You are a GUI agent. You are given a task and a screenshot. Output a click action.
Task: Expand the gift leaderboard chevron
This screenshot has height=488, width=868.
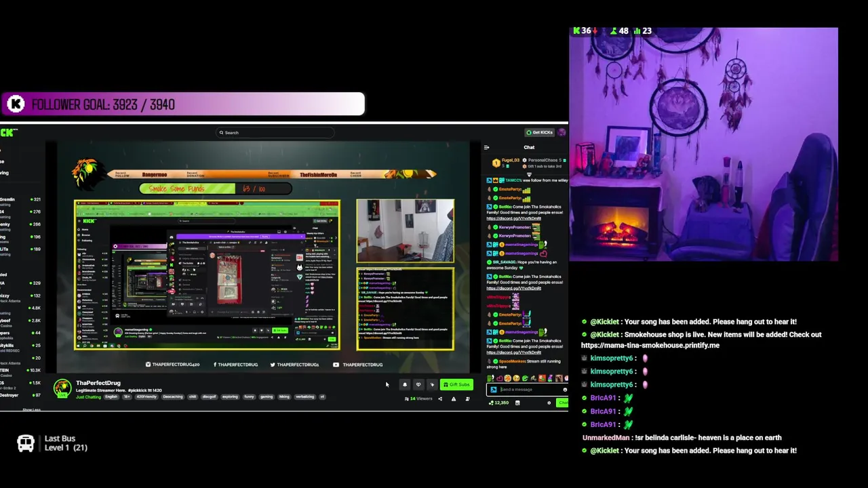click(x=529, y=174)
